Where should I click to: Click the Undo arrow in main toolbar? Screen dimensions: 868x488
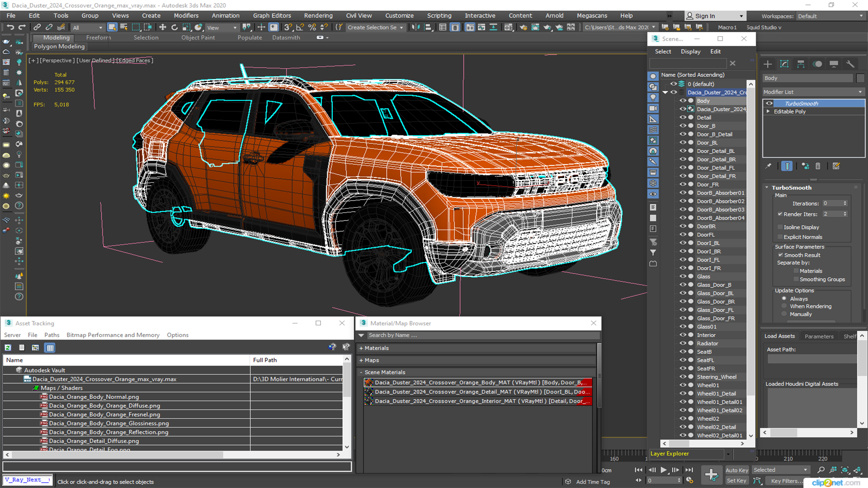tap(10, 27)
